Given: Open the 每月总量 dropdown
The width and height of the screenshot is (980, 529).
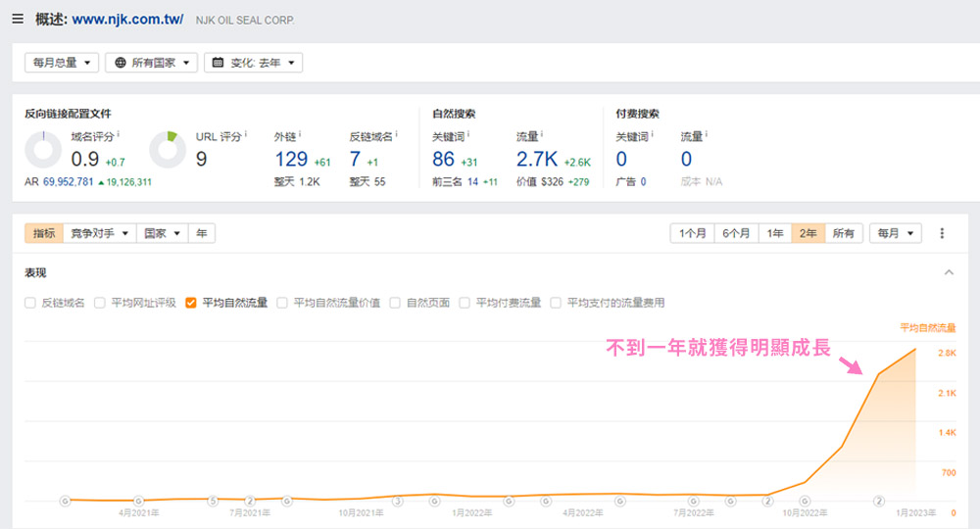Looking at the screenshot, I should [62, 63].
